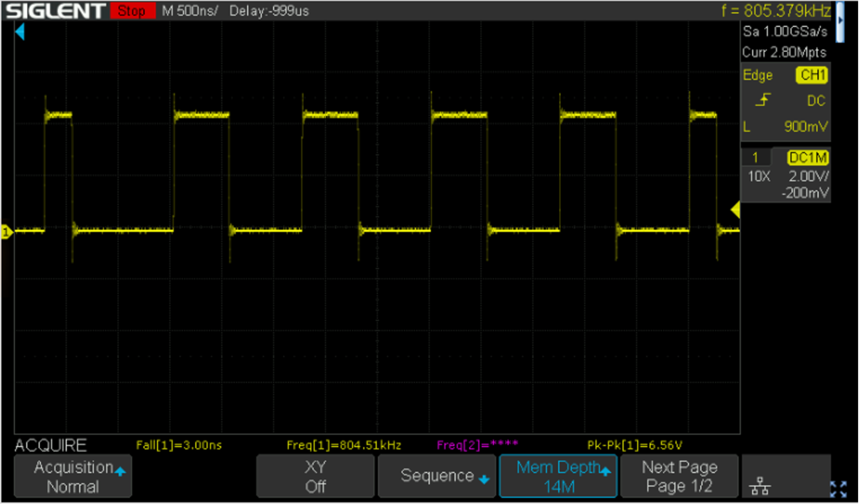
Task: Click the Fall[1]=3.00ns measurement
Action: point(179,446)
